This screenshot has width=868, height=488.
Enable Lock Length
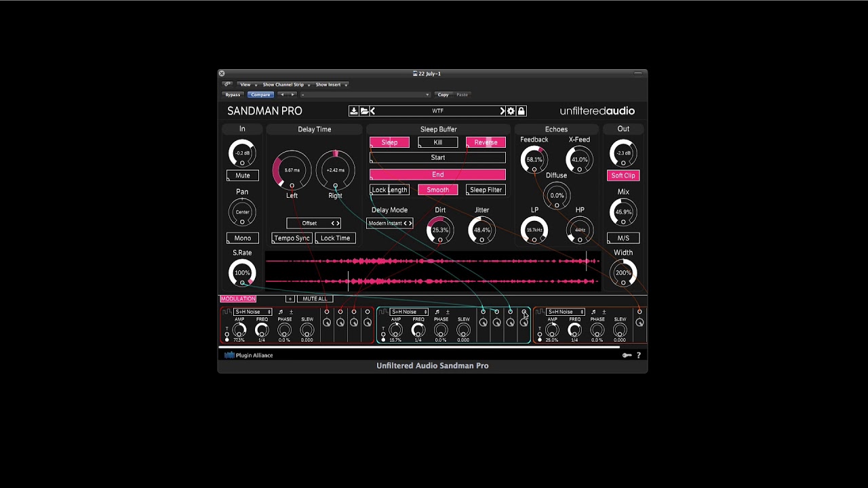(389, 190)
